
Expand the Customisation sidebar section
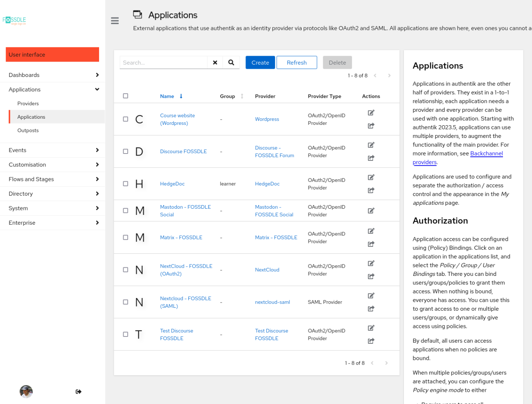coord(52,165)
